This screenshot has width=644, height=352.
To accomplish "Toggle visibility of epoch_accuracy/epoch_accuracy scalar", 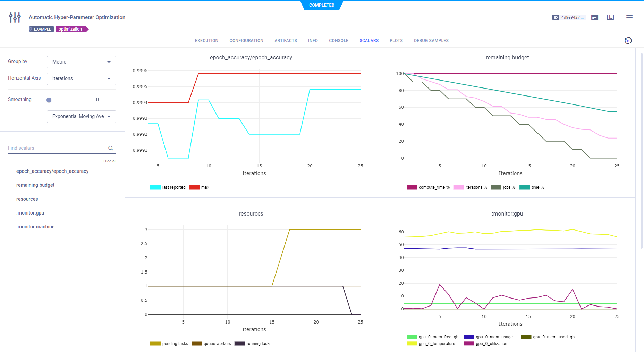I will (x=52, y=171).
